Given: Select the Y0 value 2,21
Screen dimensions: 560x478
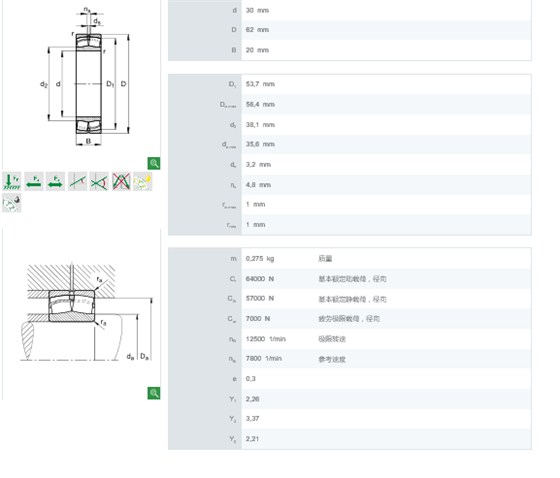Looking at the screenshot, I should (252, 439).
